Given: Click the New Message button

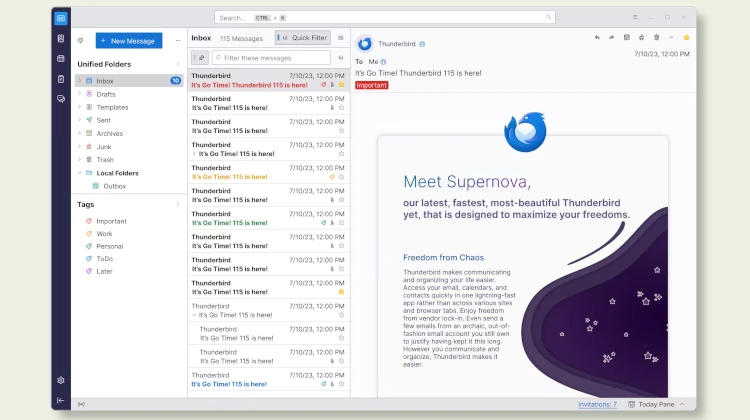Looking at the screenshot, I should pyautogui.click(x=129, y=41).
